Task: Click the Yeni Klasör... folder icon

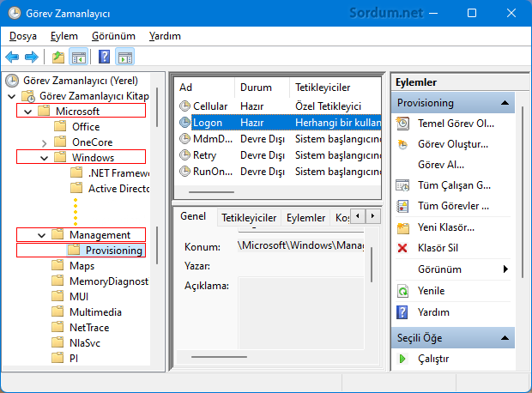Action: (x=402, y=227)
